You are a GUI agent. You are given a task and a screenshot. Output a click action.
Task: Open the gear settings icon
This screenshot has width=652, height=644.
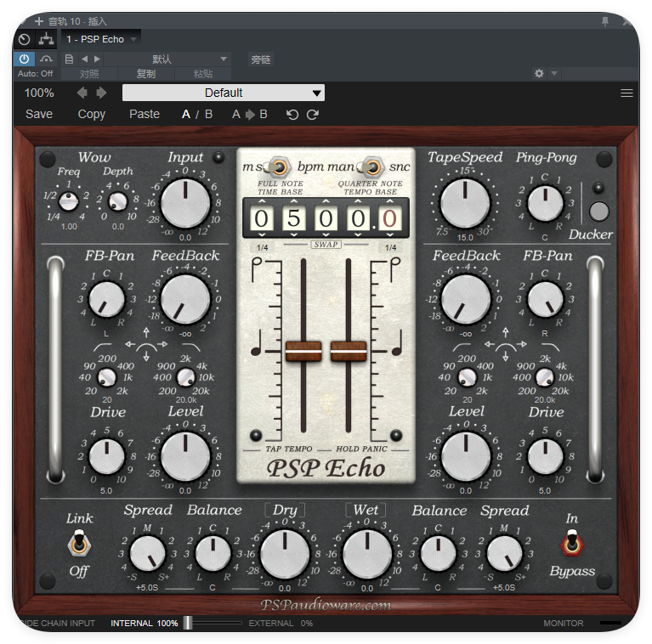click(x=539, y=74)
